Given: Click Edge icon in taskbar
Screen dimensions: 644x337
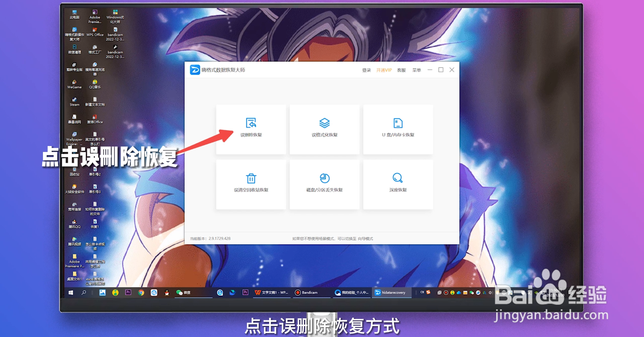Looking at the screenshot, I should click(220, 292).
